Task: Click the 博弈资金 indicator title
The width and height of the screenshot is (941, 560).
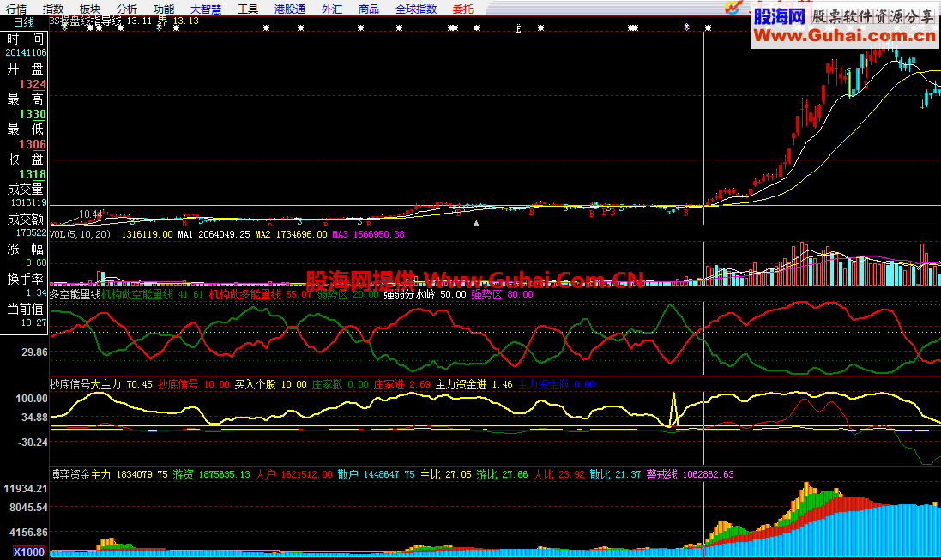Action: pyautogui.click(x=69, y=474)
